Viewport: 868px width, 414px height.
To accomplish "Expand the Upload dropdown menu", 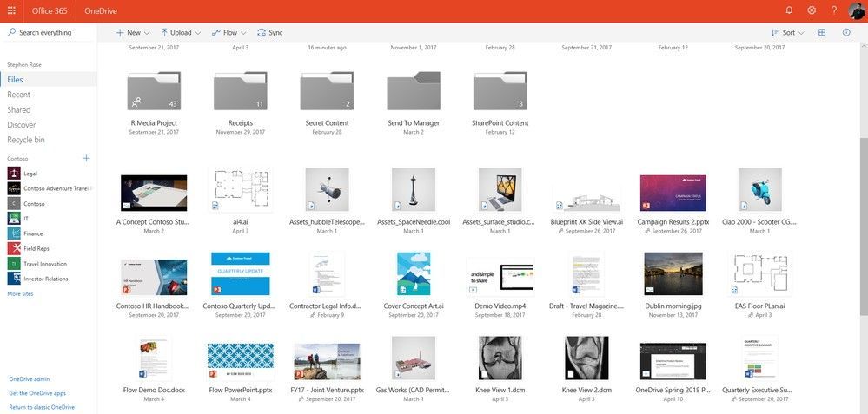I will point(181,33).
